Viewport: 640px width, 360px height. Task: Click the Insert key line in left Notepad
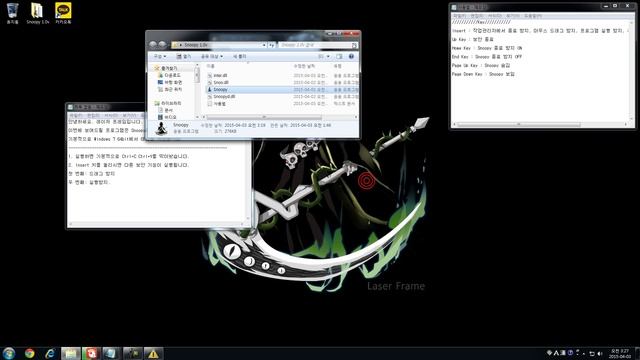coord(128,165)
